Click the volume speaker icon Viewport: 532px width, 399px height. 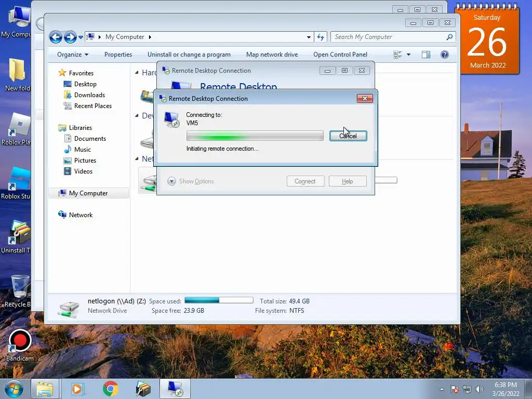(479, 389)
